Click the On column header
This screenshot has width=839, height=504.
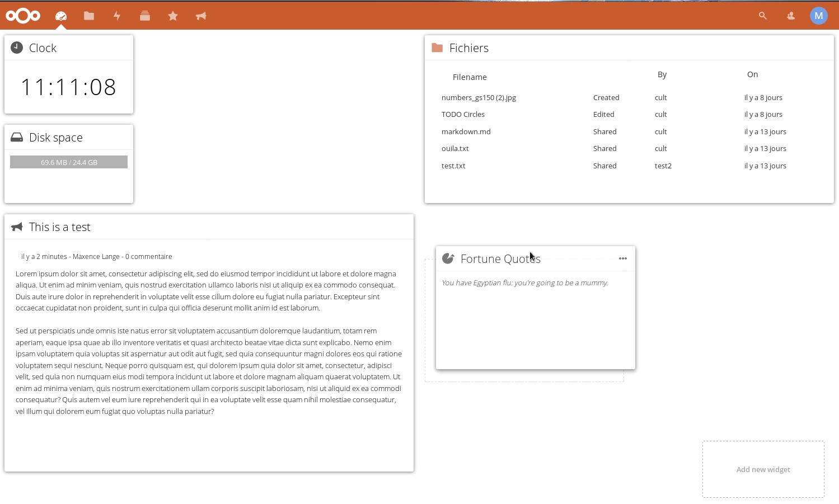click(752, 74)
